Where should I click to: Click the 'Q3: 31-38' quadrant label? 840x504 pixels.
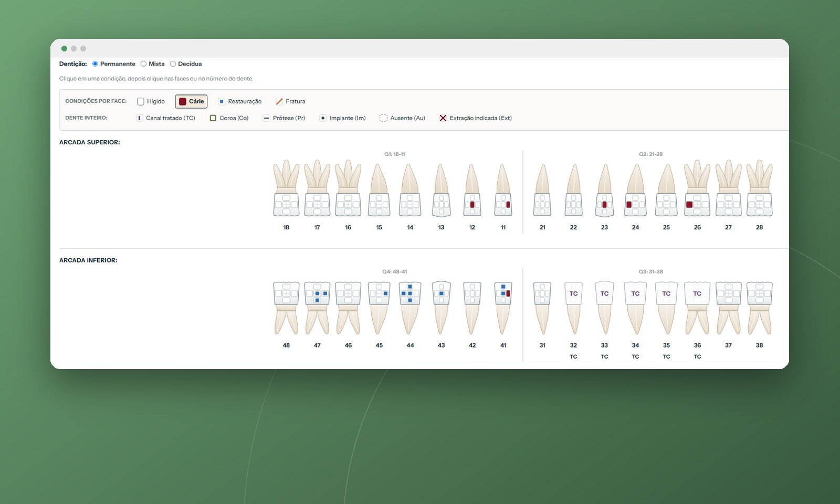pos(650,272)
